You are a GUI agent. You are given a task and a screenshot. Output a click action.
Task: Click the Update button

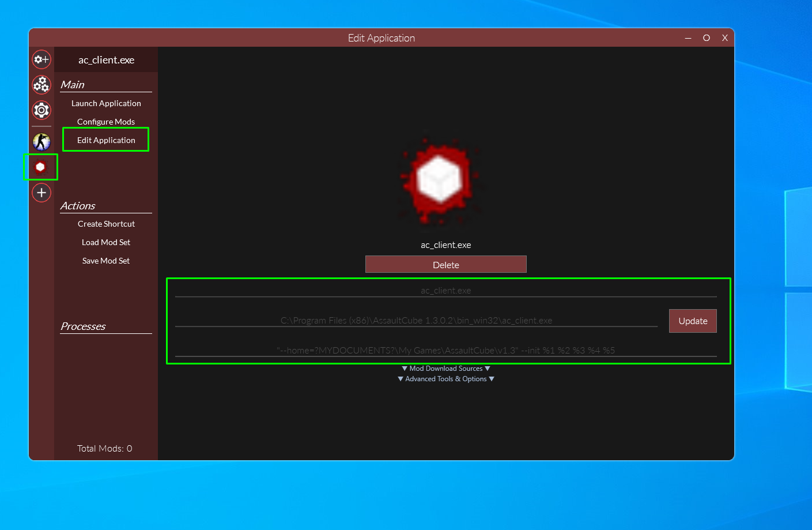click(x=692, y=321)
